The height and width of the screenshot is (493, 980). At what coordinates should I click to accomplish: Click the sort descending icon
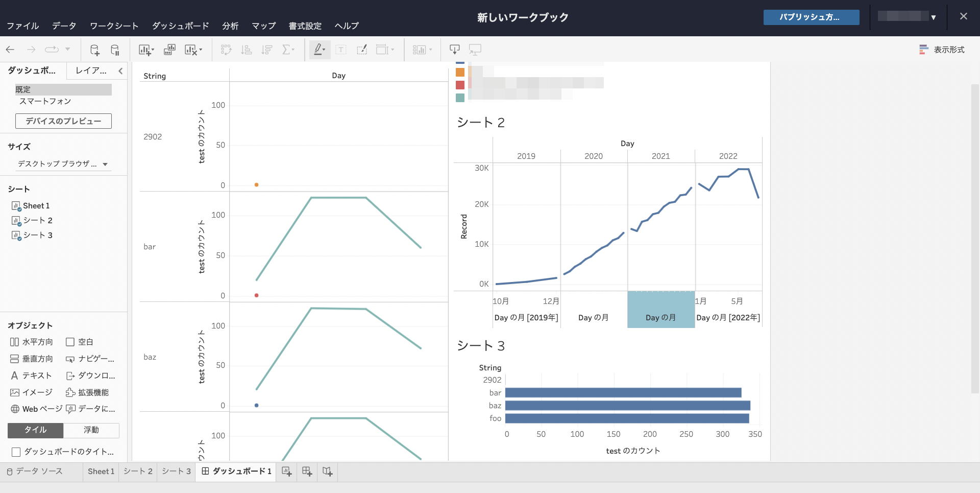point(267,50)
